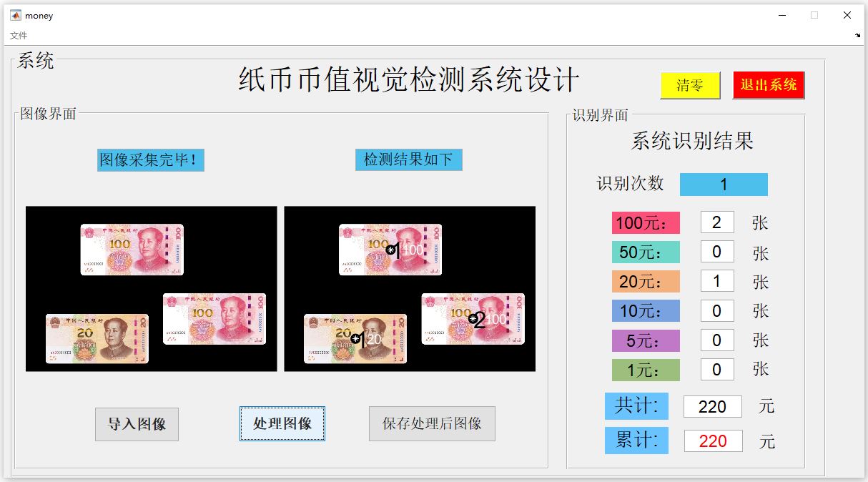Click the 共计 total value field
The image size is (868, 482).
[713, 406]
